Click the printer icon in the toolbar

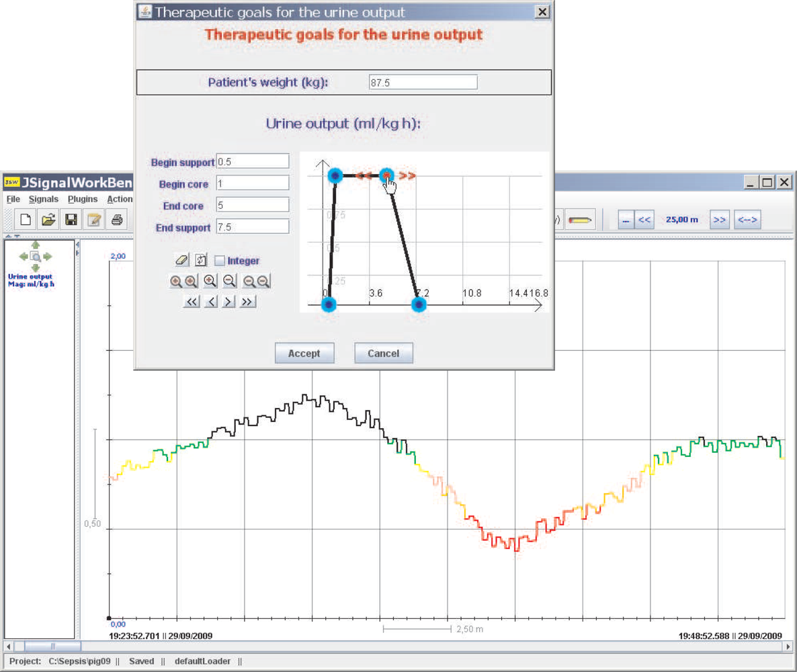point(117,220)
